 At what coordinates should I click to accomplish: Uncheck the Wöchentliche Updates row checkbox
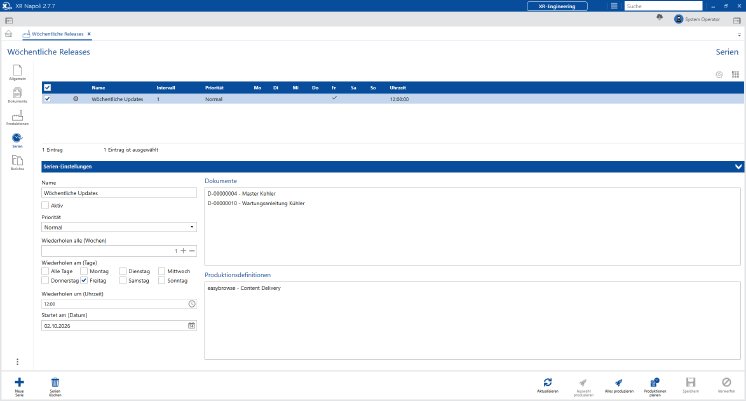pyautogui.click(x=47, y=99)
